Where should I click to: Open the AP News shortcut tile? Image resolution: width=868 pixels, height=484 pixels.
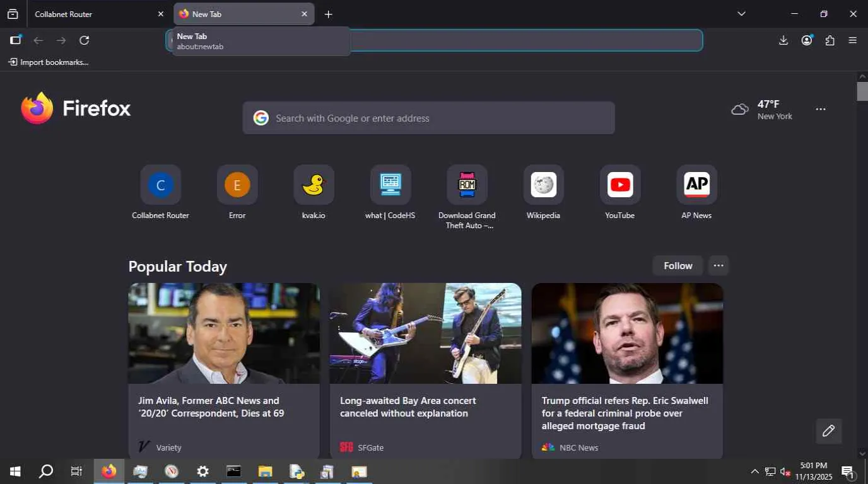(x=696, y=192)
